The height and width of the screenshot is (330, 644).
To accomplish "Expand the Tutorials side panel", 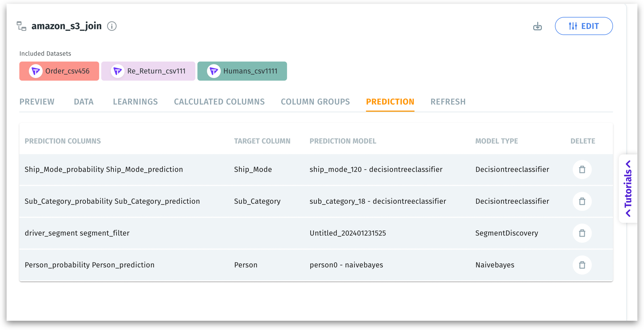I will coord(628,188).
